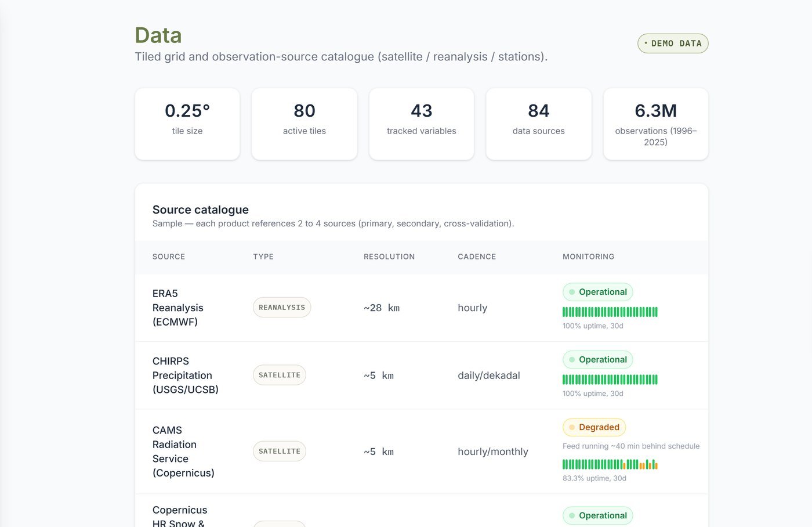Click the SATELLITE tag in CHIRPS row

(x=280, y=376)
